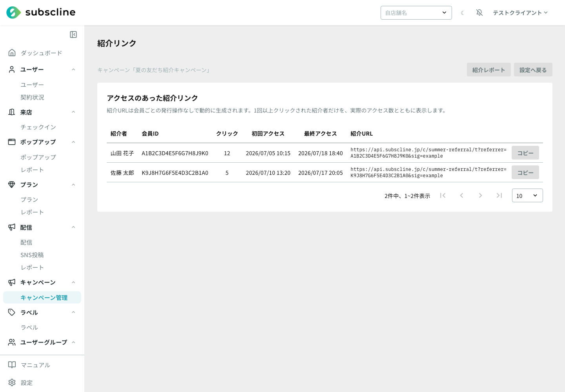The image size is (565, 392).
Task: Click the 設定 gear icon
Action: (12, 383)
